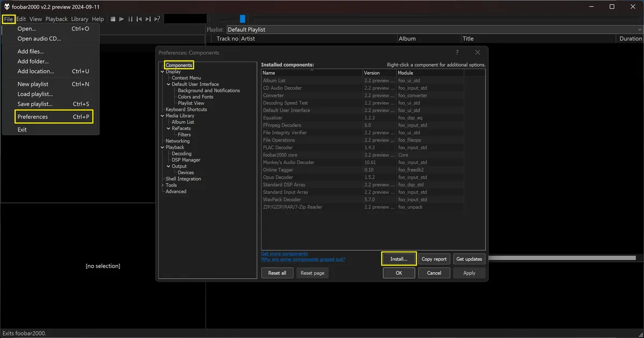The height and width of the screenshot is (338, 644).
Task: Select Shell Integration tree item
Action: (x=184, y=179)
